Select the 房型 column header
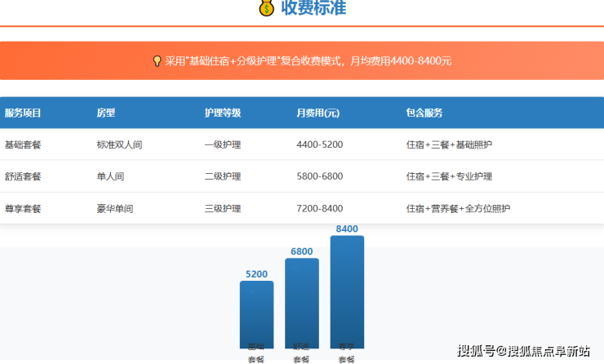Screen dimensions: 604x364 (105, 113)
